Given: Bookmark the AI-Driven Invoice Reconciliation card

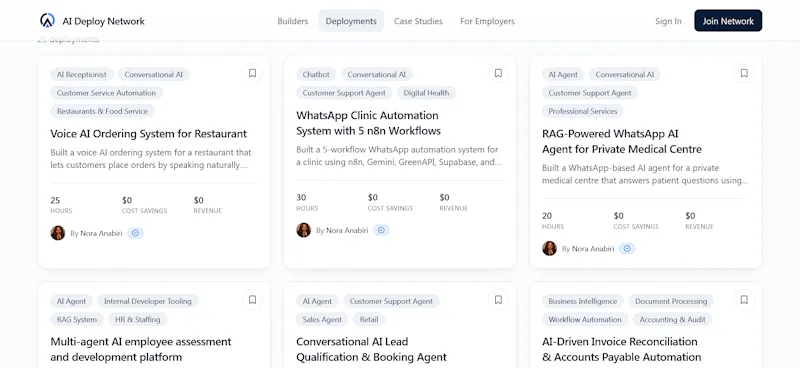Looking at the screenshot, I should pos(744,300).
